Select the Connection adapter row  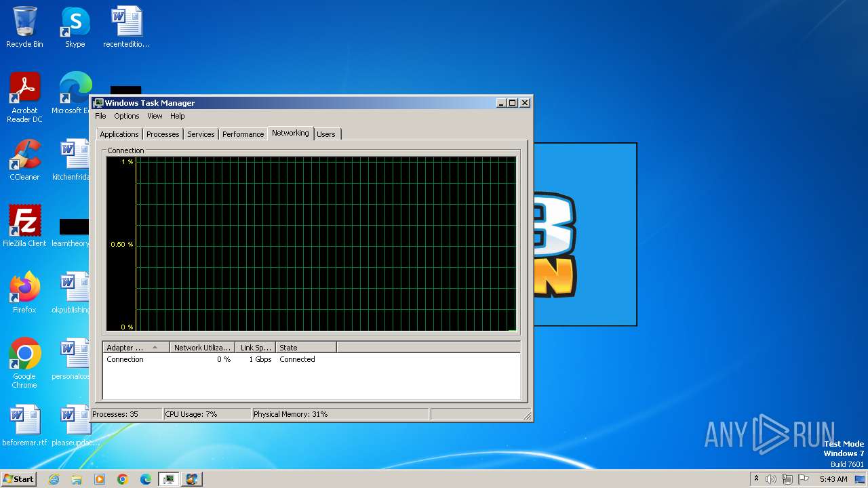click(311, 359)
